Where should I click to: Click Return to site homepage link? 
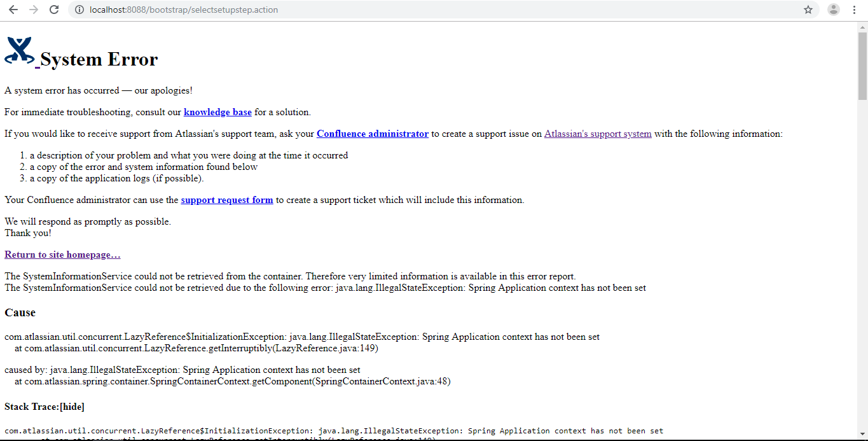click(62, 255)
